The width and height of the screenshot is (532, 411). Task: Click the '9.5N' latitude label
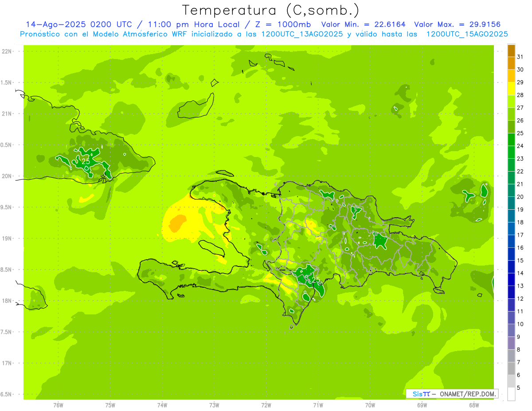click(7, 207)
